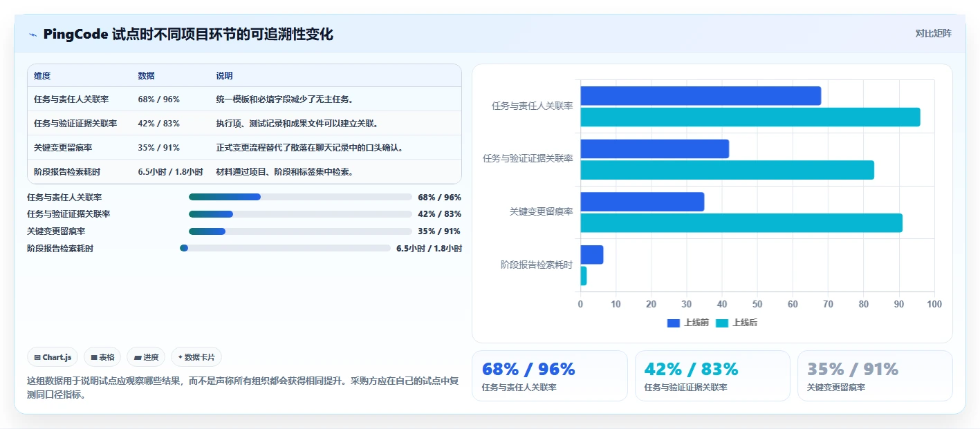The height and width of the screenshot is (429, 980).
Task: Click the cyan chart bar for 任务与责任人关联率
Action: 750,117
